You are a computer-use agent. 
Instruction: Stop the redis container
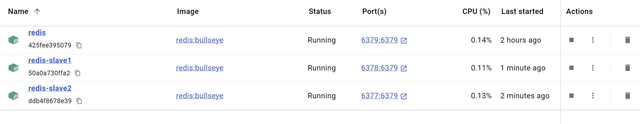tap(571, 40)
